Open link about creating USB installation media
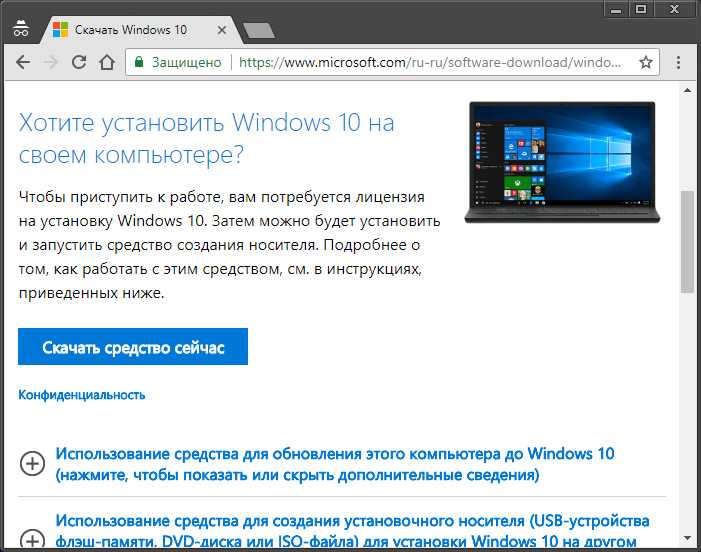This screenshot has width=701, height=552. tap(352, 531)
